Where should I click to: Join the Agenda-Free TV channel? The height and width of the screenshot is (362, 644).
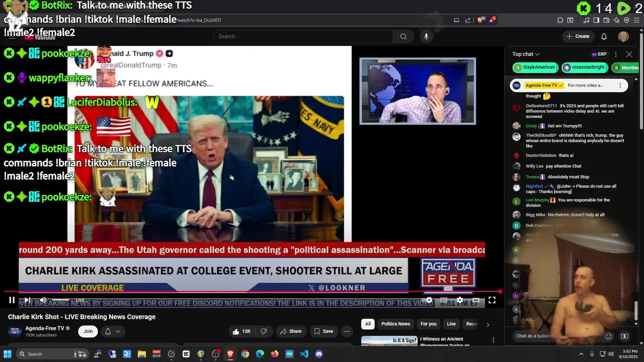[x=88, y=331]
